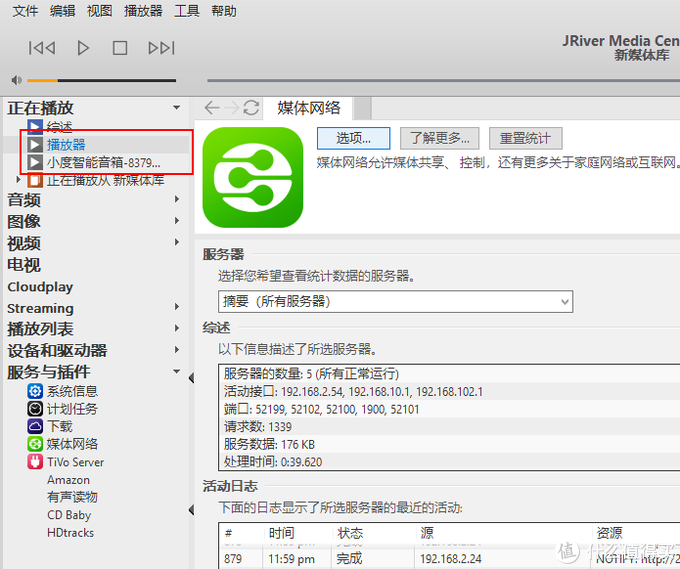Click the 请求数: 1339 line
This screenshot has width=680, height=569.
[x=449, y=427]
